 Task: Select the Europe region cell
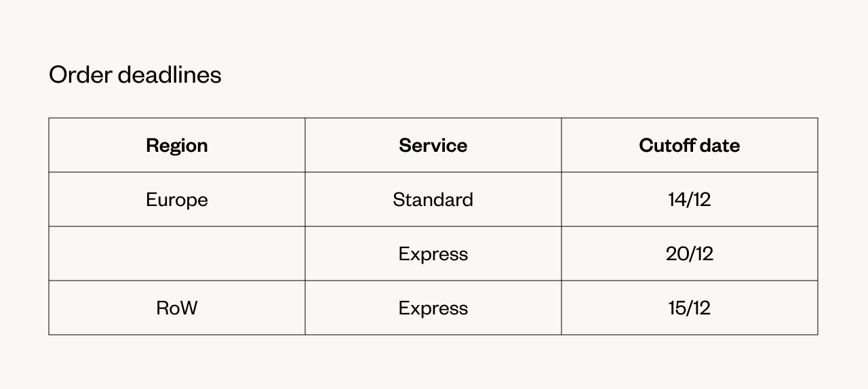(x=177, y=199)
